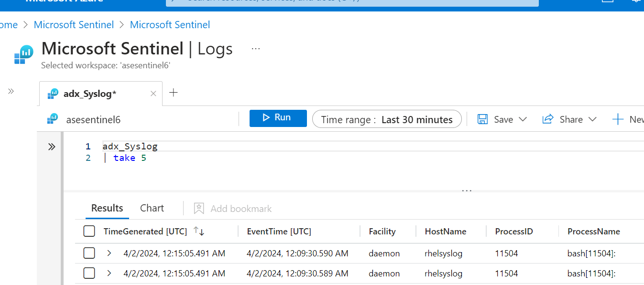Click the Facility column header
The height and width of the screenshot is (285, 644).
tap(382, 232)
